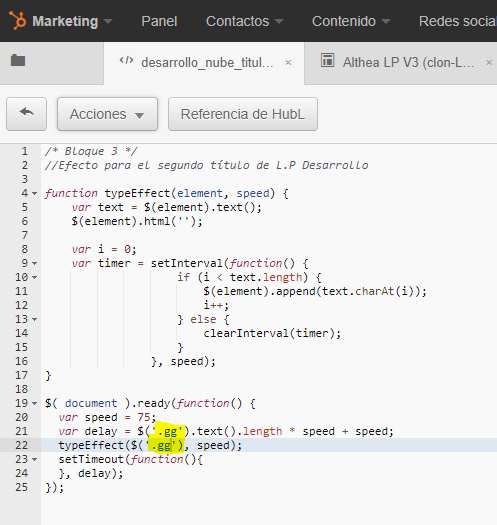Fold the document ready block line 19
Viewport: 497px width, 525px height.
pos(34,403)
